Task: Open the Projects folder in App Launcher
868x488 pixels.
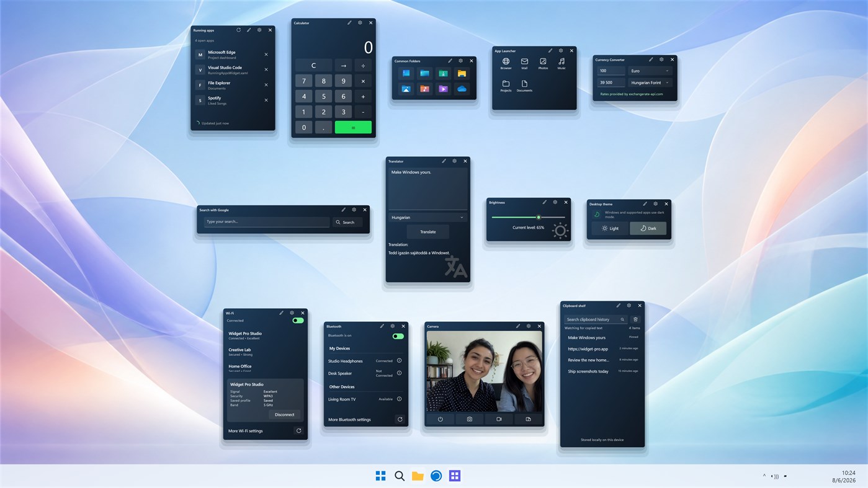Action: tap(506, 86)
